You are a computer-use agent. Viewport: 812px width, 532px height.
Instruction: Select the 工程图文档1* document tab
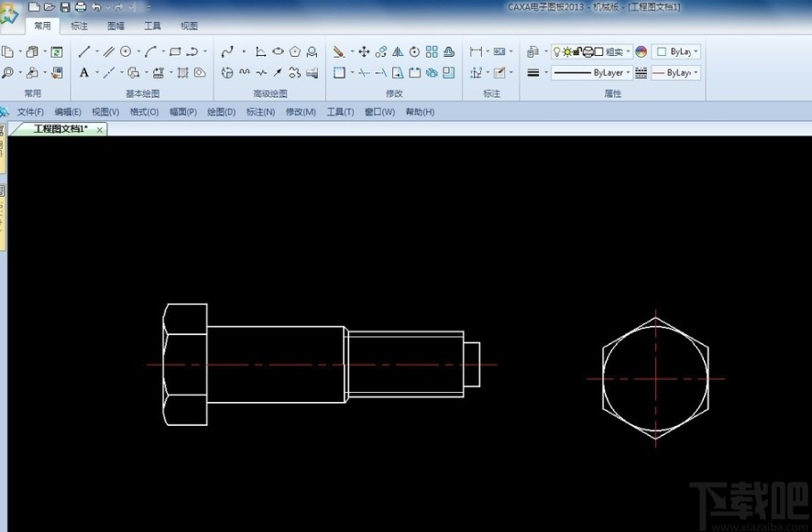(x=60, y=129)
